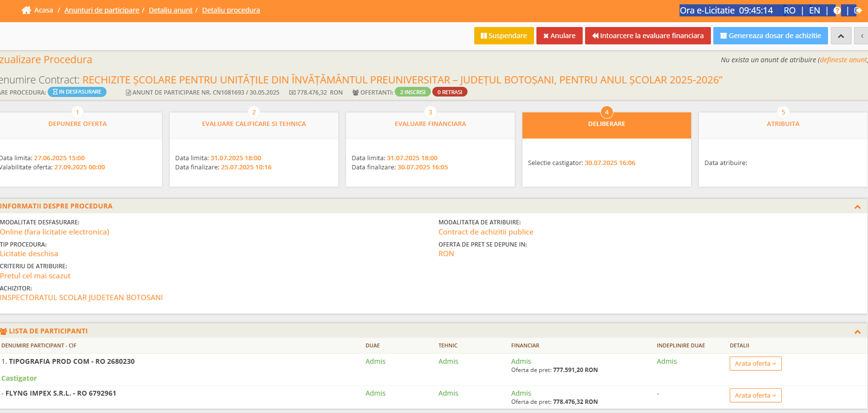The width and height of the screenshot is (868, 413).
Task: Click the Acasa breadcrumb text
Action: click(43, 10)
